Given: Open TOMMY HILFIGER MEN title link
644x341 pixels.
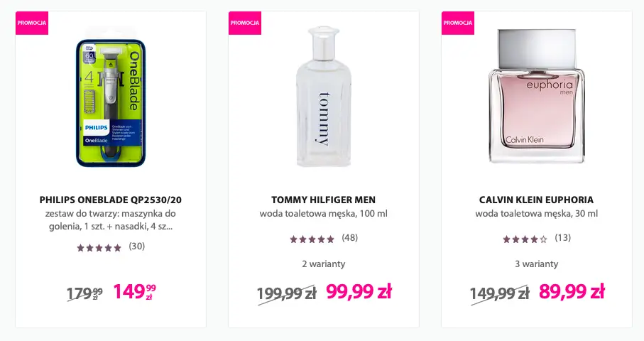Looking at the screenshot, I should [x=323, y=200].
